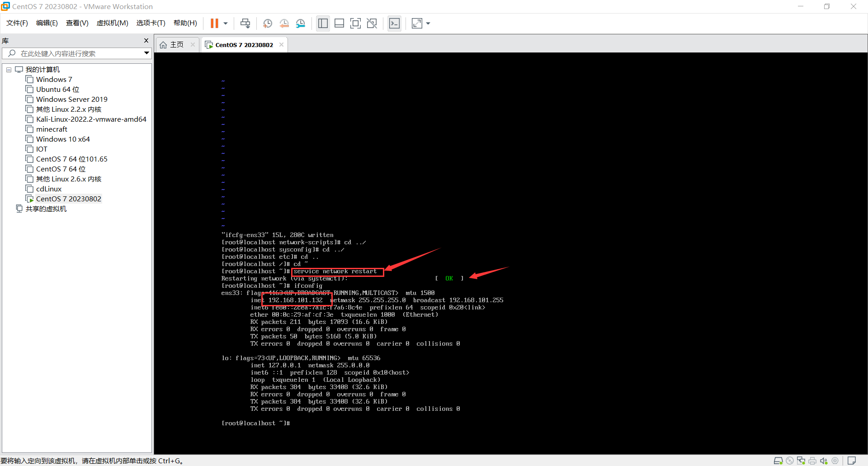Viewport: 868px width, 466px height.
Task: Select the minecraft virtual machine
Action: click(x=52, y=129)
